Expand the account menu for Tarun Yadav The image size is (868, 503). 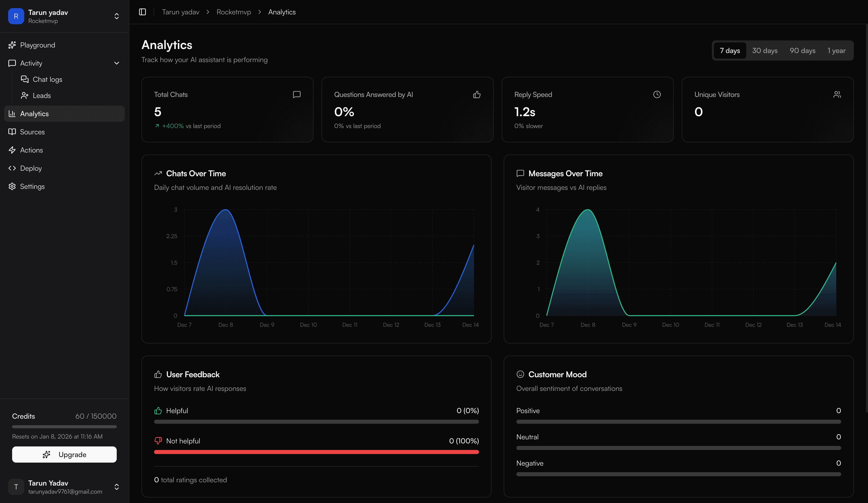click(116, 487)
